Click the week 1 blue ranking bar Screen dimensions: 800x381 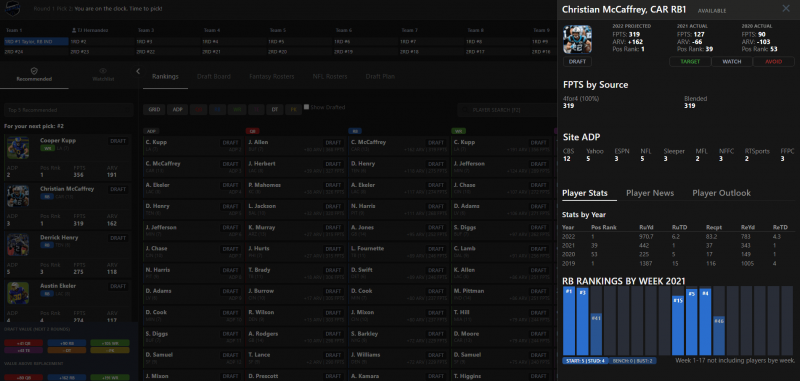pyautogui.click(x=569, y=321)
